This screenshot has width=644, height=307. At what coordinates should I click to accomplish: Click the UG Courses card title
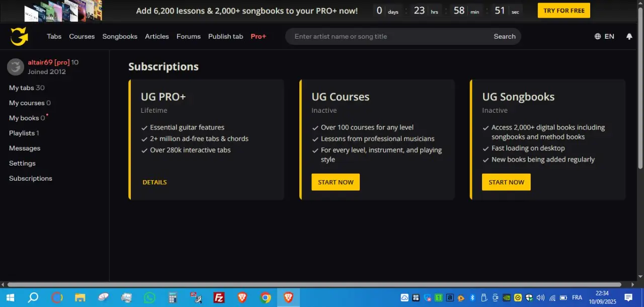coord(340,97)
